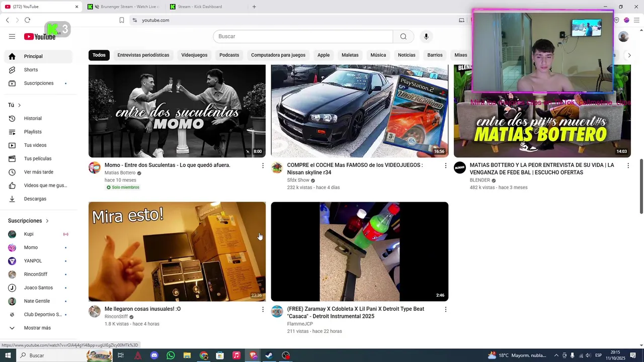Image resolution: width=644 pixels, height=362 pixels.
Task: Open the account avatar menu
Action: [623, 36]
